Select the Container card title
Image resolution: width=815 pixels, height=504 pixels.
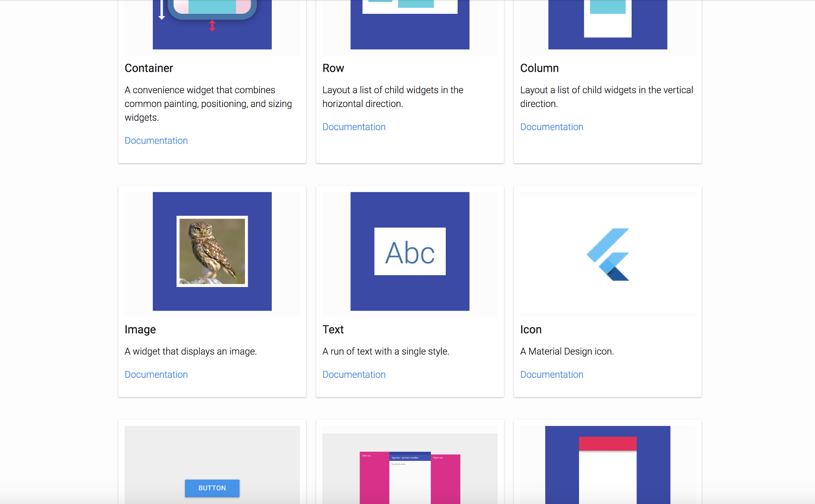tap(149, 68)
